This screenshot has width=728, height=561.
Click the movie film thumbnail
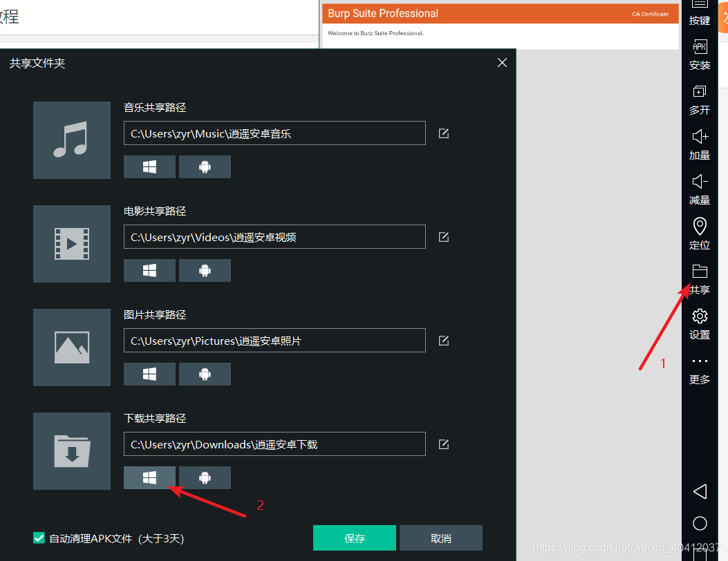[72, 244]
